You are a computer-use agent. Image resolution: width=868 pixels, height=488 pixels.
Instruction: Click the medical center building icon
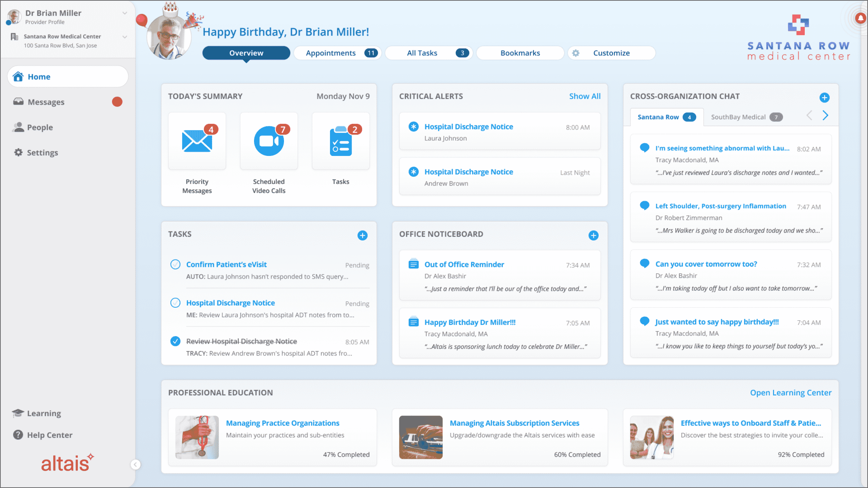[15, 37]
